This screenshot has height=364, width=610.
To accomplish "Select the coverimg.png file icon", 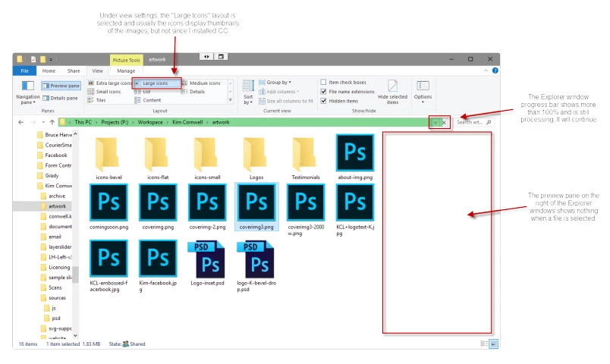I will [158, 202].
